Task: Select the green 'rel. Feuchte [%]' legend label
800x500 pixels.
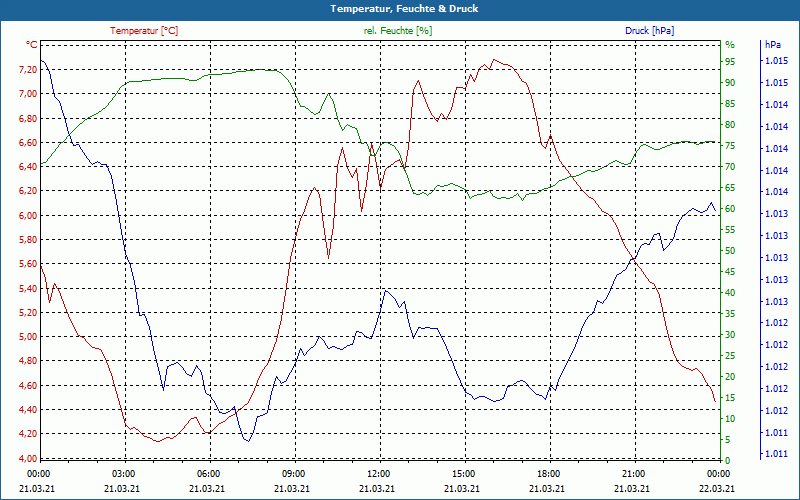Action: tap(397, 31)
